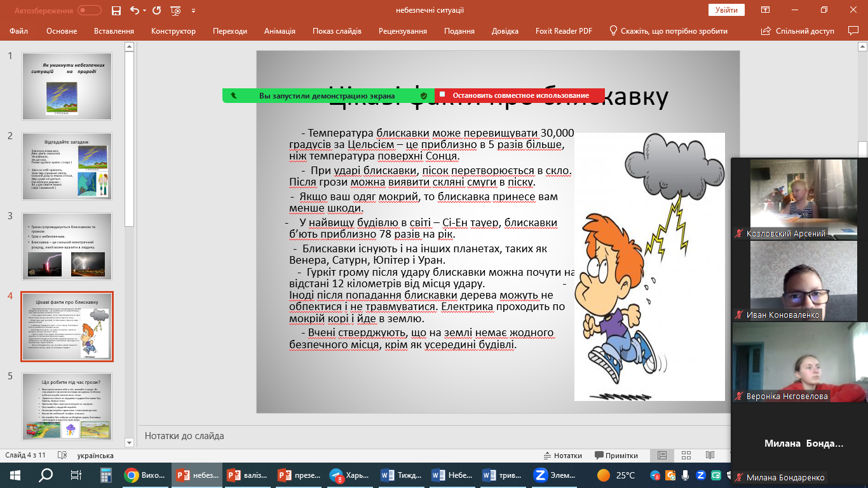Open the Довідка tab
Viewport: 868px width, 488px height.
pos(505,31)
